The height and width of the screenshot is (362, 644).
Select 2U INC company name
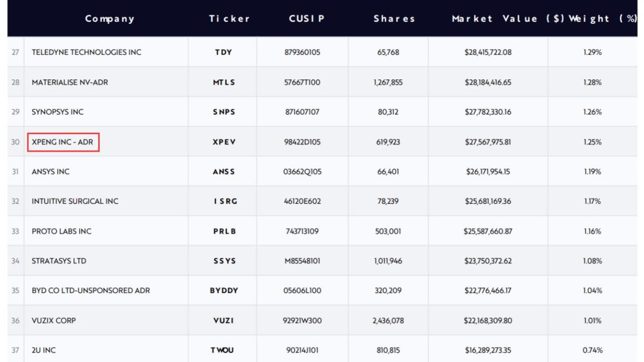43,350
